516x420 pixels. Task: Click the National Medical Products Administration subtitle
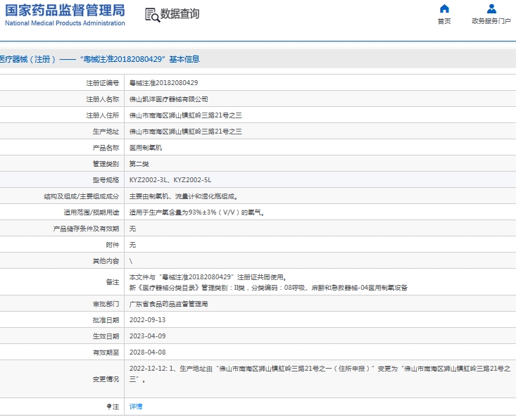pyautogui.click(x=65, y=23)
